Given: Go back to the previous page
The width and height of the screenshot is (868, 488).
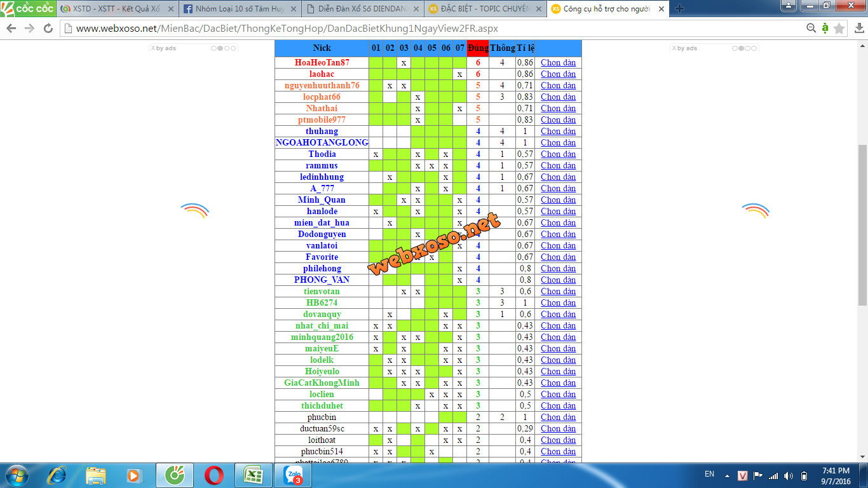Looking at the screenshot, I should coord(11,29).
